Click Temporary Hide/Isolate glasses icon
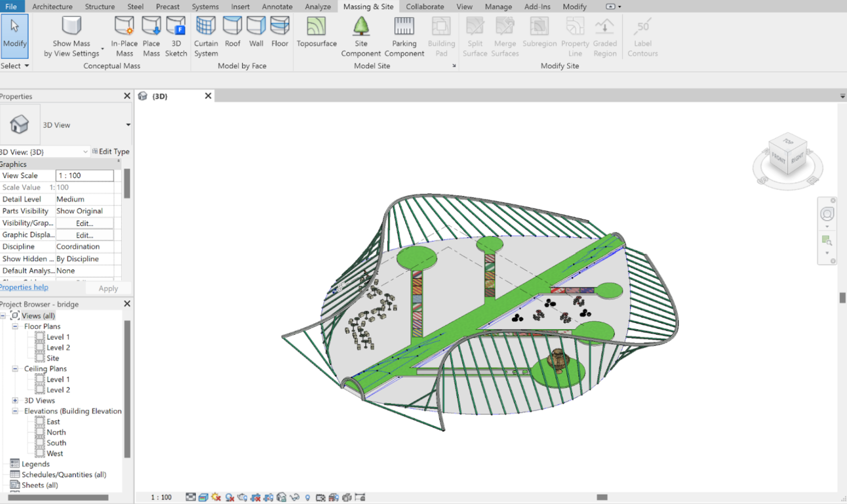This screenshot has height=504, width=847. pyautogui.click(x=294, y=497)
